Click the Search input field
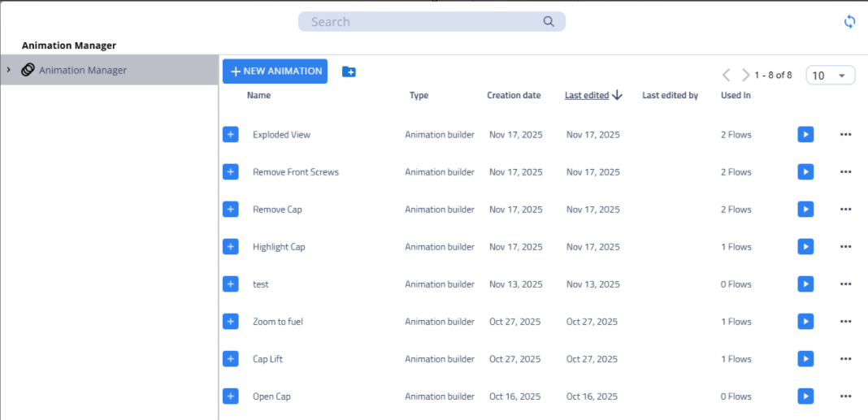The width and height of the screenshot is (868, 420). click(x=423, y=22)
